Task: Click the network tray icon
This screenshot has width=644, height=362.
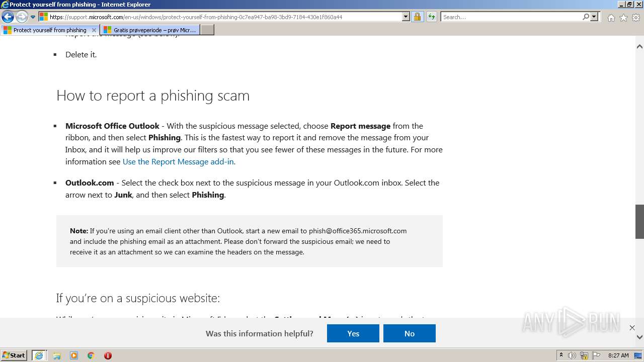Action: [x=584, y=355]
